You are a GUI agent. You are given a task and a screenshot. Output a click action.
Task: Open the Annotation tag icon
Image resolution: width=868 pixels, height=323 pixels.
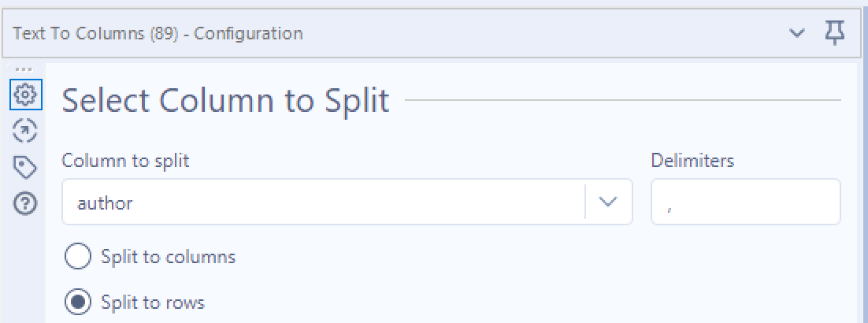[x=26, y=167]
